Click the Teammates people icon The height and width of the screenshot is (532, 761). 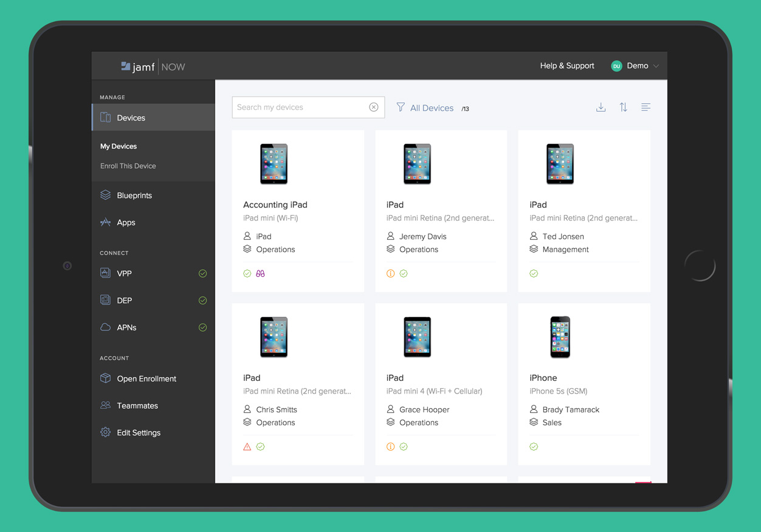105,405
